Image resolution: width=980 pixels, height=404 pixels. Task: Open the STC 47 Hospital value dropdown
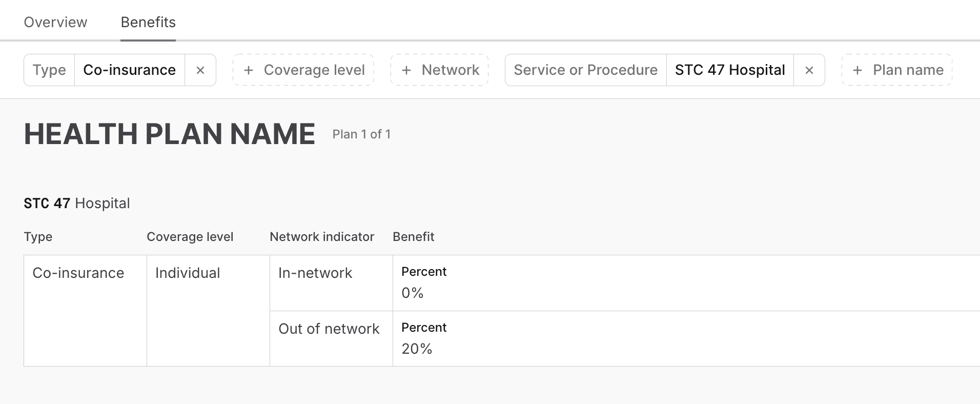[x=730, y=70]
